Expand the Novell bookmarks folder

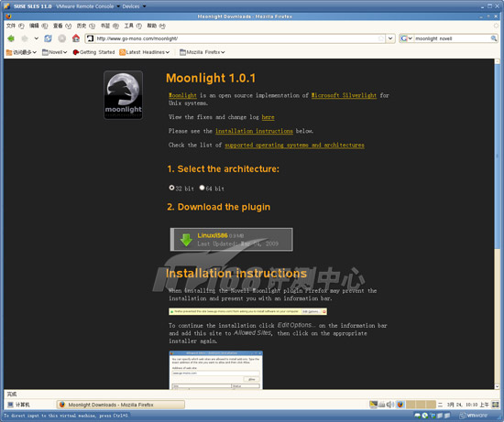tap(54, 52)
